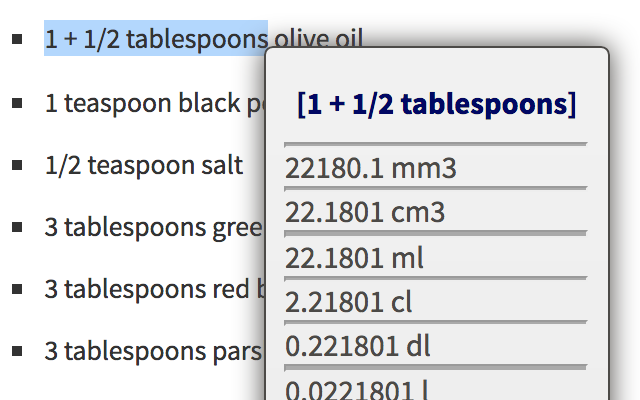Screen dimensions: 640x400
Task: Click the "3 tablespoons pars" ingredient line
Action: [153, 351]
